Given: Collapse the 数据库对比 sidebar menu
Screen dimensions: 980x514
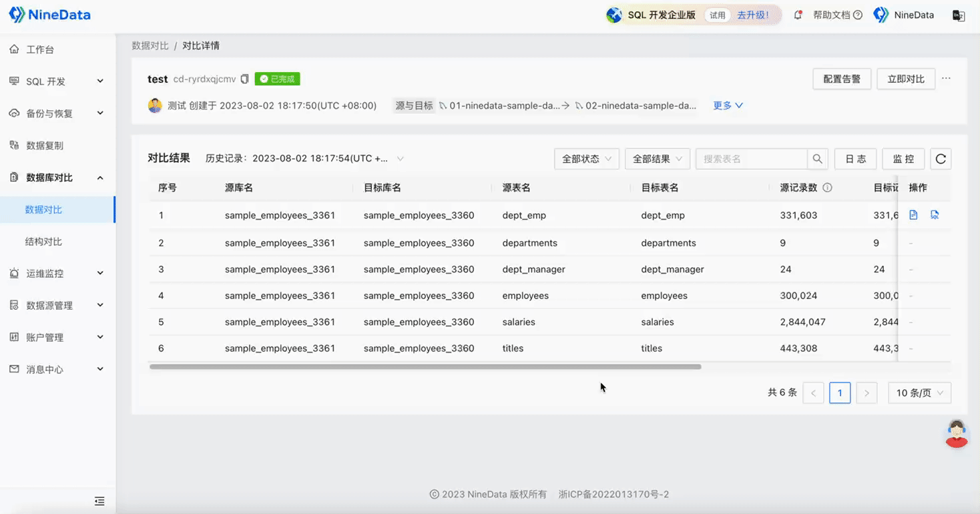Looking at the screenshot, I should (x=57, y=178).
